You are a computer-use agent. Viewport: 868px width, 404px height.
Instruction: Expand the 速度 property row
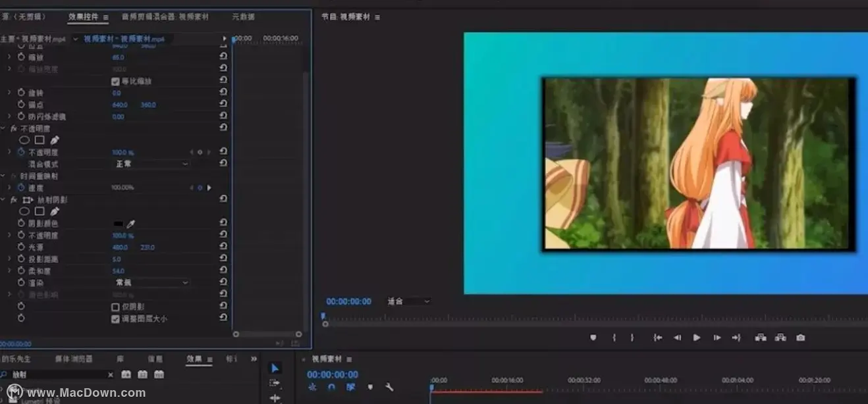tap(9, 188)
